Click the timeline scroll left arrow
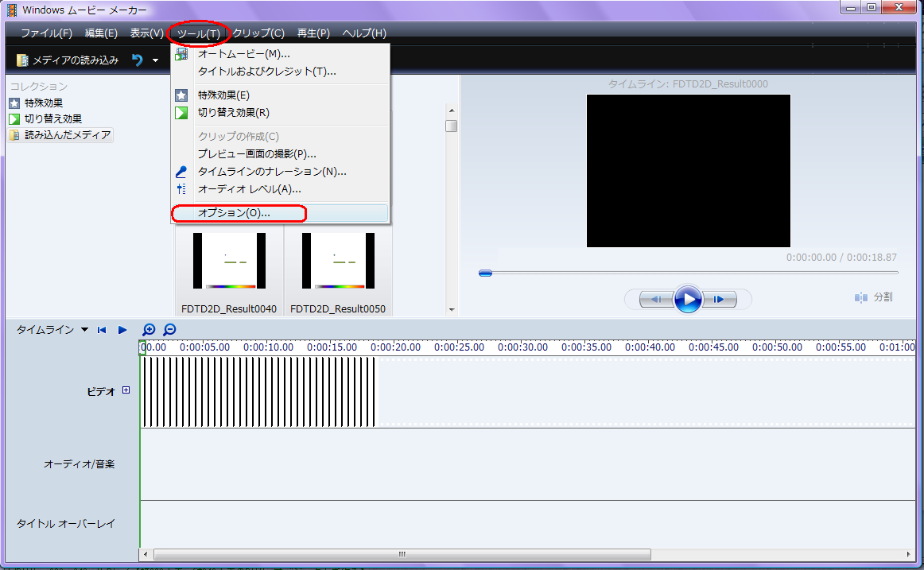This screenshot has height=570, width=924. point(146,554)
